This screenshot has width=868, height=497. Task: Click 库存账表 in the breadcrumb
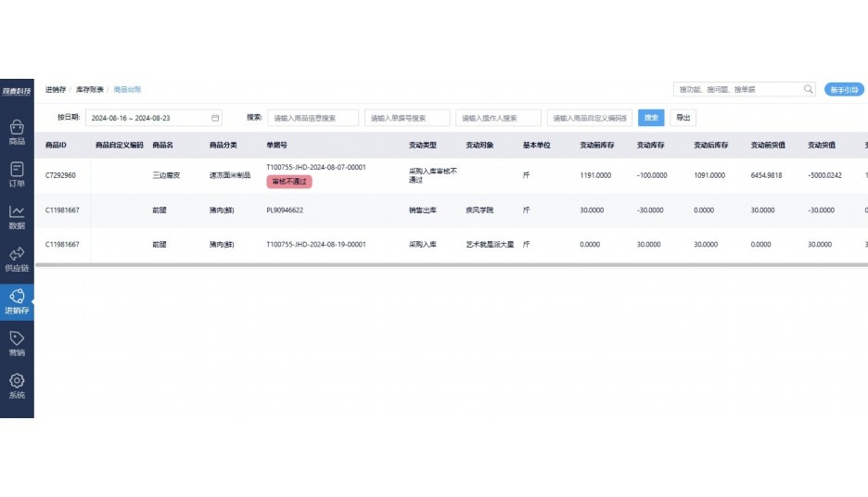(90, 89)
